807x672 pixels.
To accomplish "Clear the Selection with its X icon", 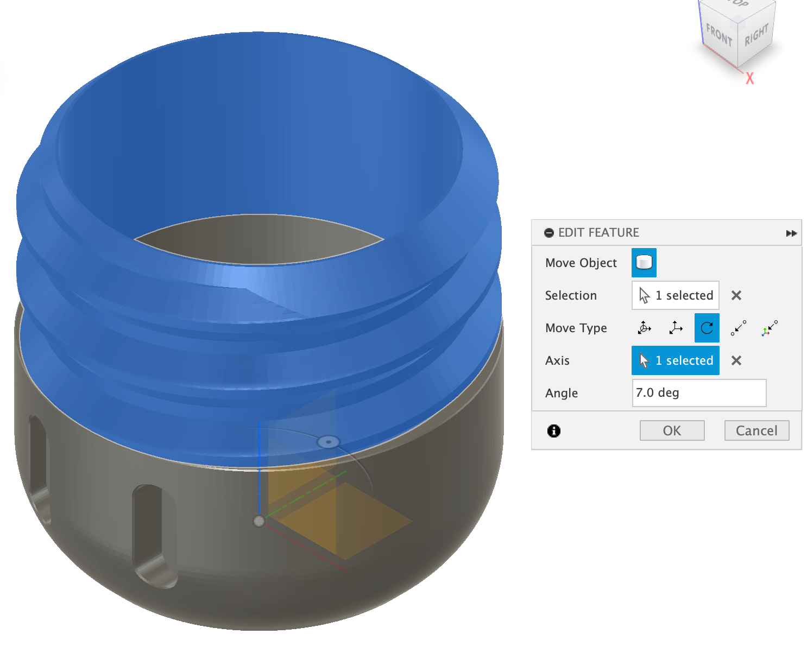I will (x=736, y=295).
